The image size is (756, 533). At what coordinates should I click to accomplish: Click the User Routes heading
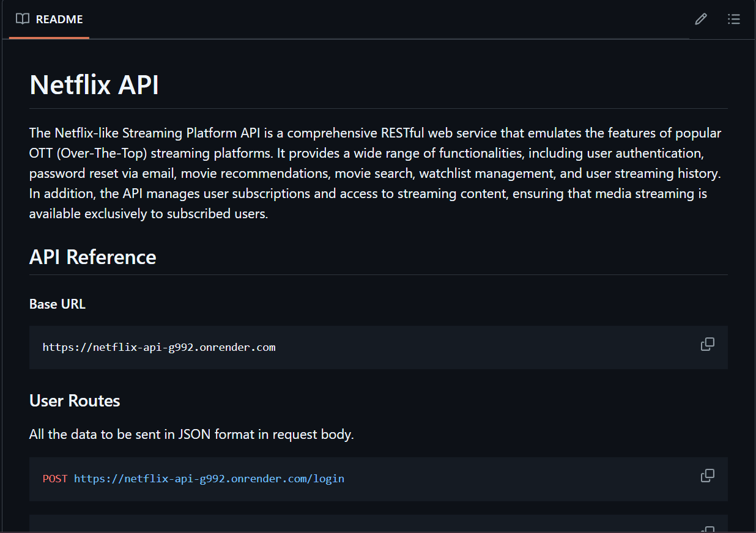tap(75, 400)
